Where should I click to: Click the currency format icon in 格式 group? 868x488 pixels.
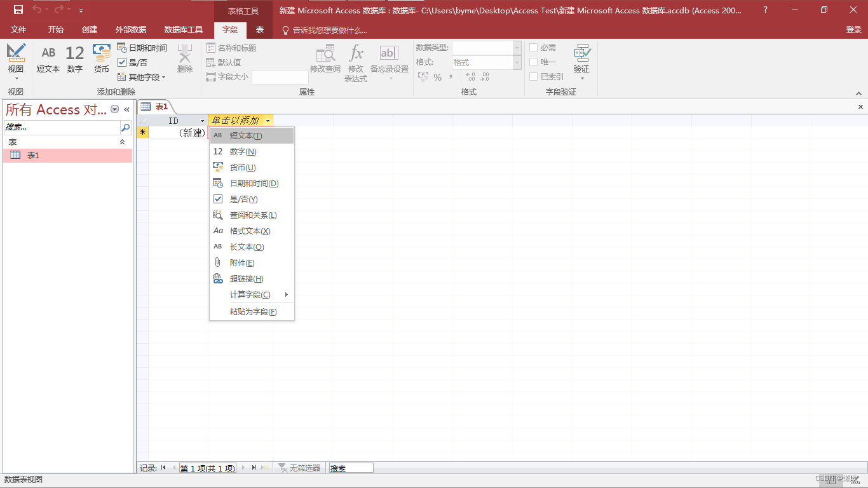pyautogui.click(x=423, y=77)
